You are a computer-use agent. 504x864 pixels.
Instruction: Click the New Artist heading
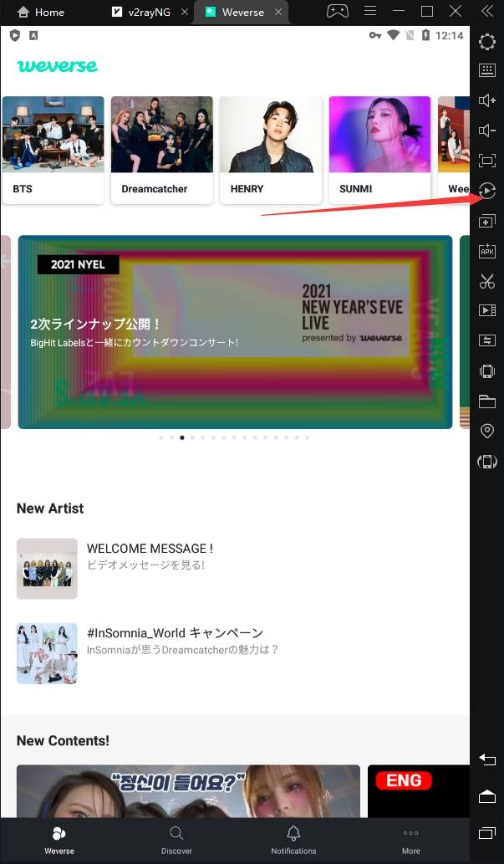tap(50, 508)
